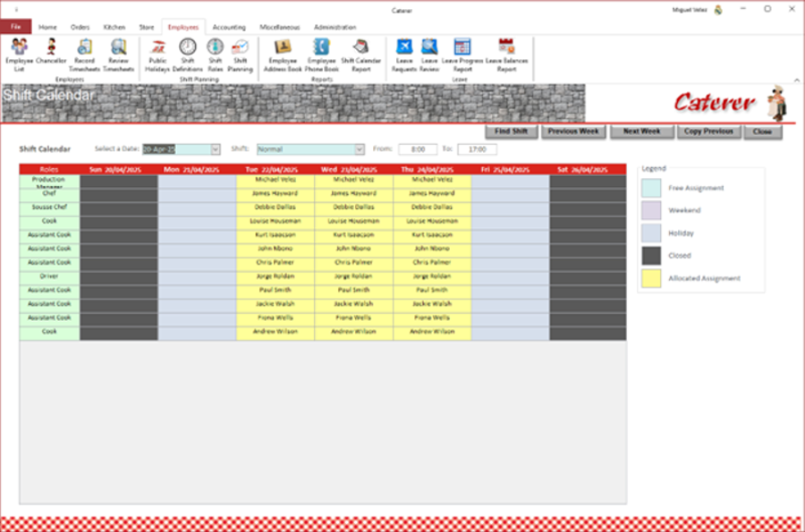Select Jorge Roldan on Wed 23/04/2025

point(353,278)
